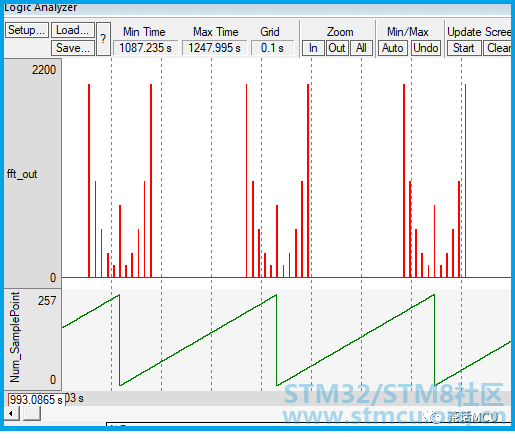Open the Setup... dialog
The width and height of the screenshot is (515, 439).
tap(27, 30)
